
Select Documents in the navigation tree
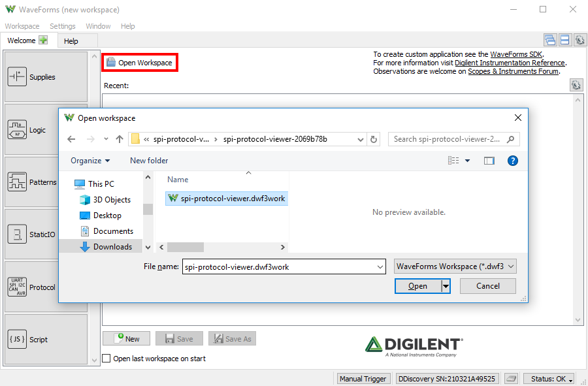pos(107,231)
